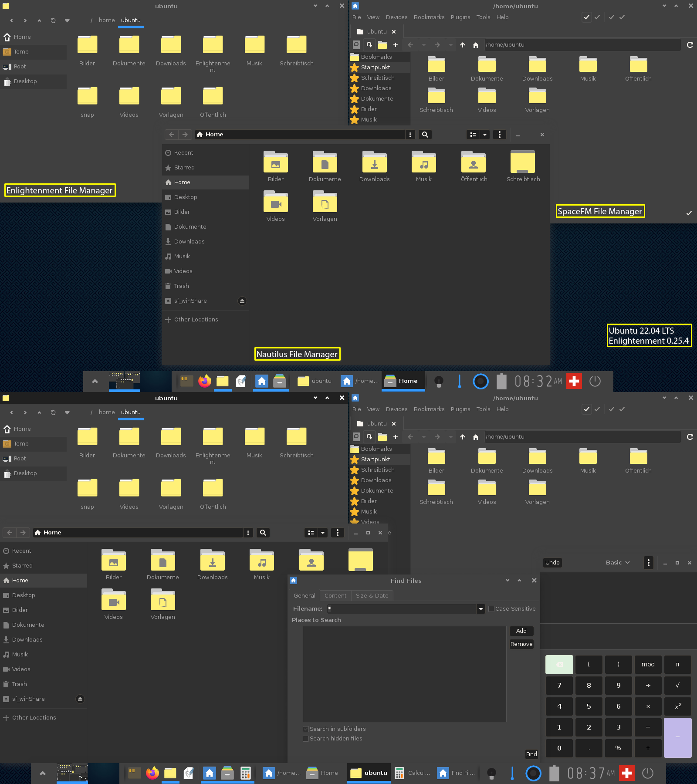This screenshot has height=784, width=697.
Task: Open the Filename pattern dropdown arrow
Action: pyautogui.click(x=481, y=609)
